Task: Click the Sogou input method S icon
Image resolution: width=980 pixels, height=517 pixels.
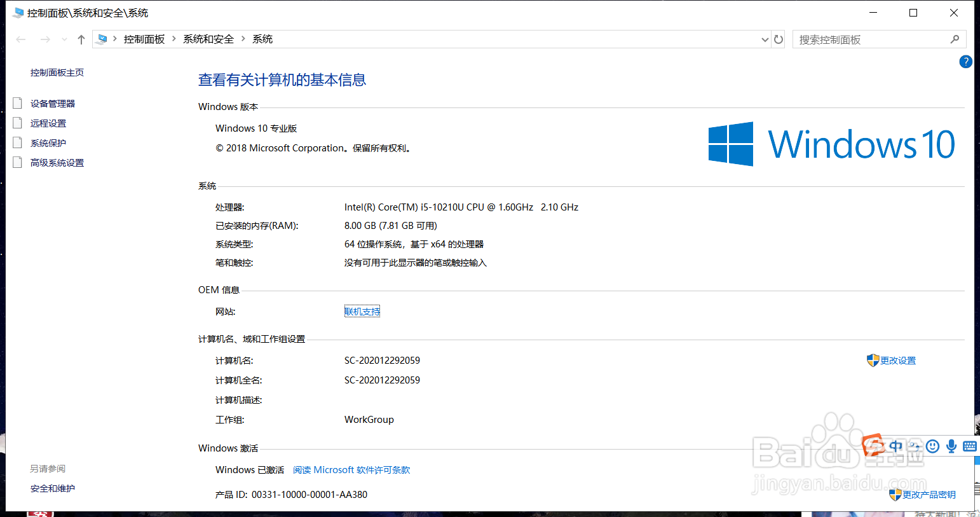Action: coord(873,445)
